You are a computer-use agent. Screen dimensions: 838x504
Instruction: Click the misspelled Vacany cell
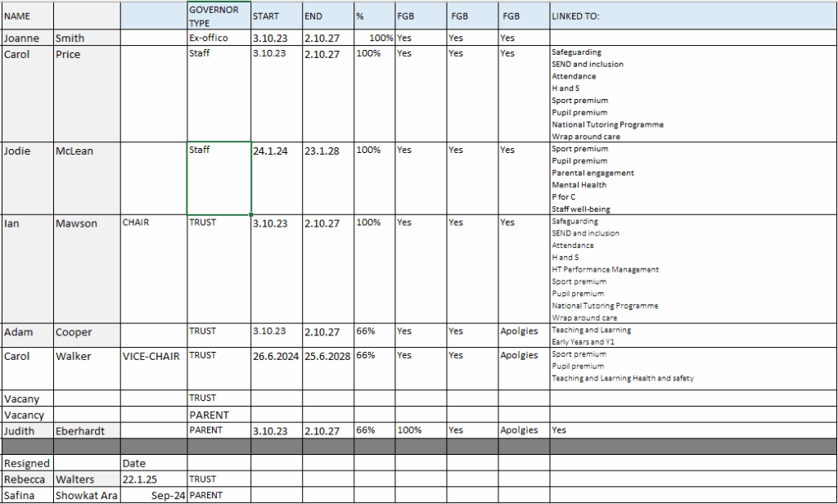click(x=26, y=398)
